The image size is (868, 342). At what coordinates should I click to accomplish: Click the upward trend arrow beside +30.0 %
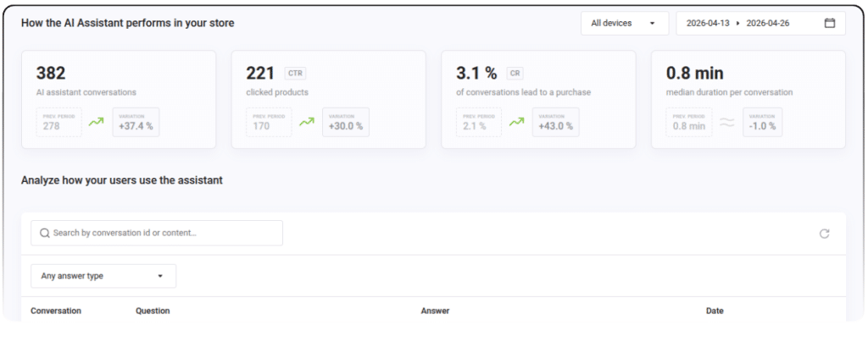307,122
